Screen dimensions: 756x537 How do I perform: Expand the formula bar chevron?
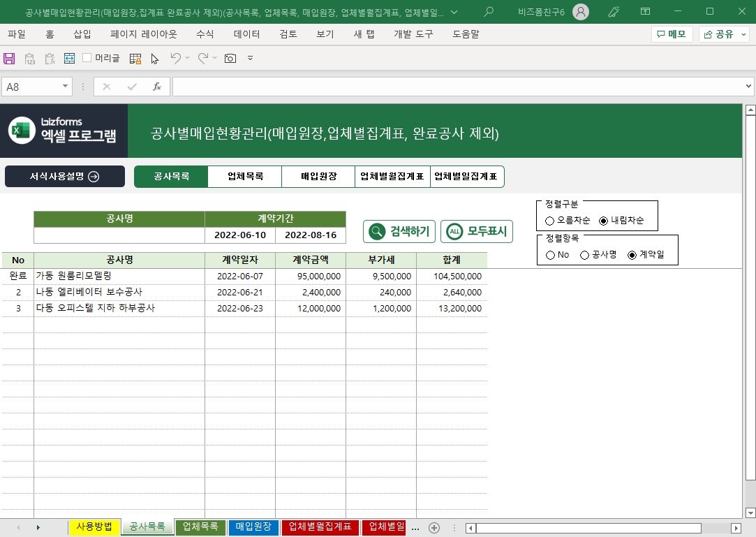748,87
